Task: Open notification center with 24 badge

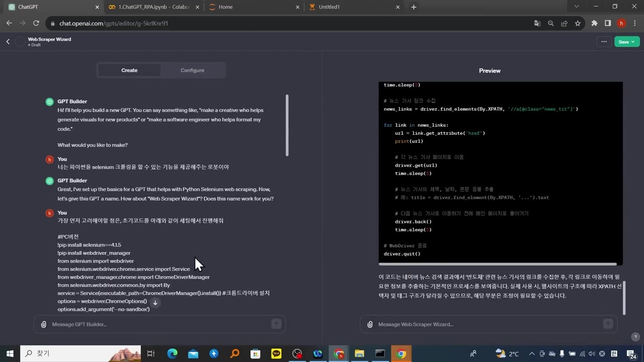Action: (632, 354)
